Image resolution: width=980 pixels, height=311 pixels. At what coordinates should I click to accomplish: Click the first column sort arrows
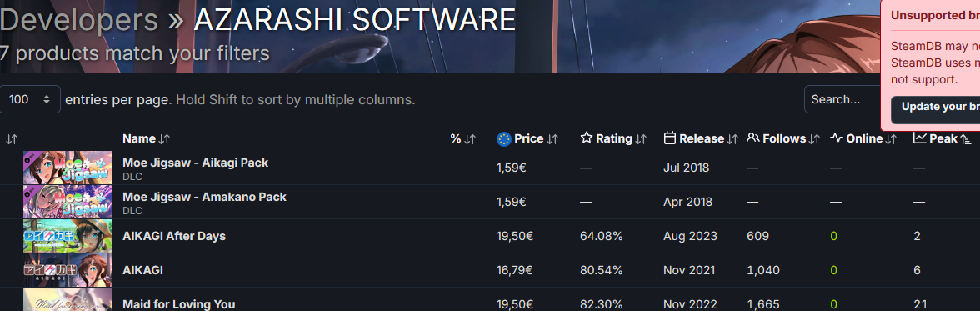click(x=12, y=139)
